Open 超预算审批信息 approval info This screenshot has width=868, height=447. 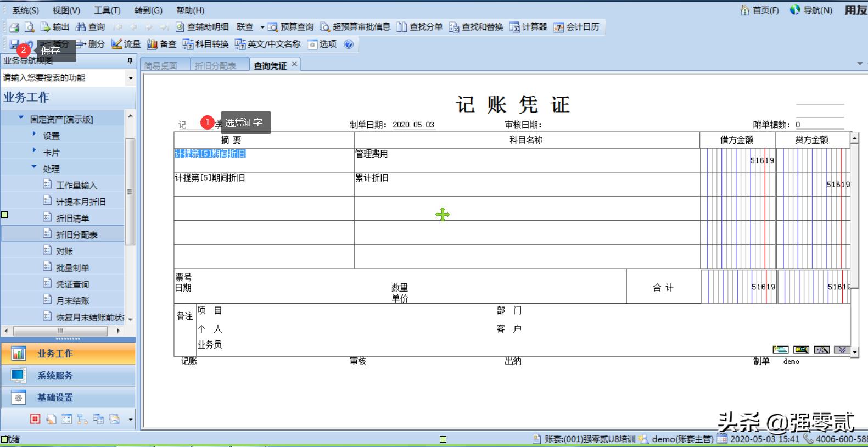(x=355, y=27)
